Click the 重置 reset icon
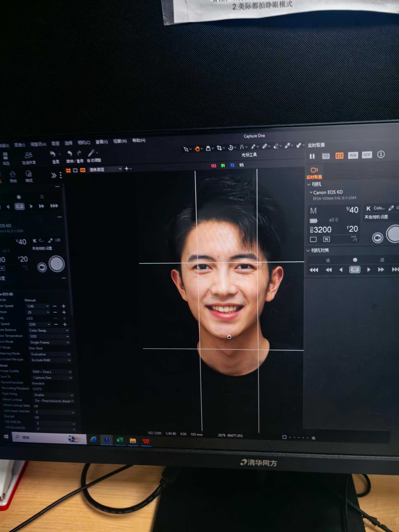 [53, 154]
